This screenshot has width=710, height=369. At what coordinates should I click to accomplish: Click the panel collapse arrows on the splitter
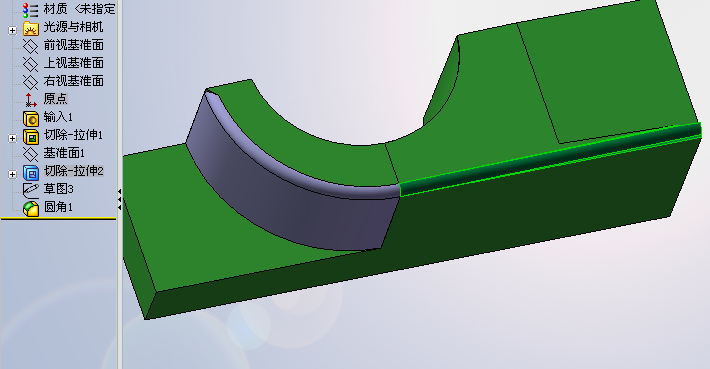(120, 199)
